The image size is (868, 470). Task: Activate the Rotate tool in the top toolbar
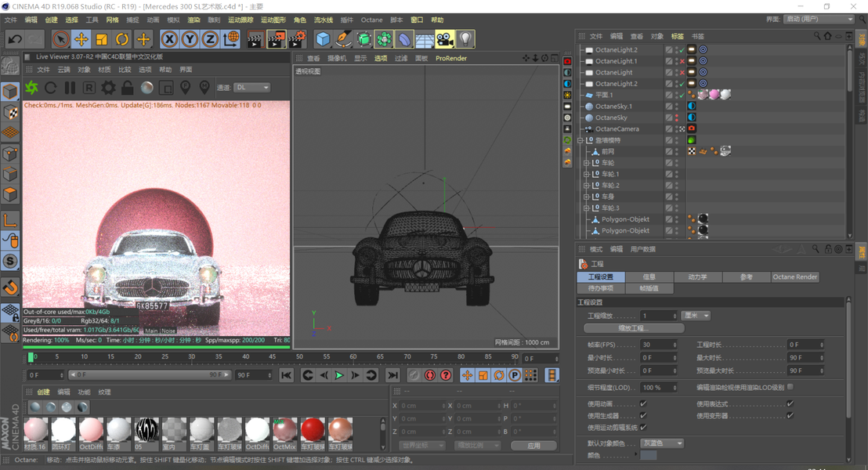pos(121,39)
